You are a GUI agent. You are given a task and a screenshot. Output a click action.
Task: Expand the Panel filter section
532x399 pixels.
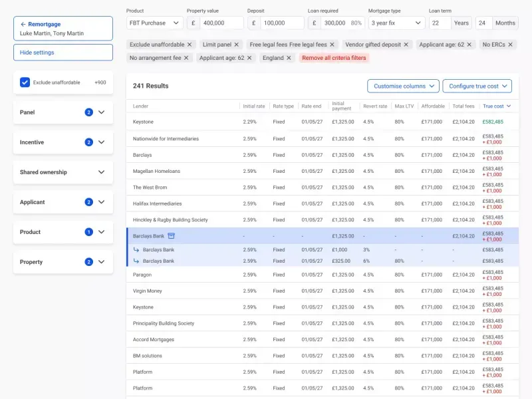101,112
